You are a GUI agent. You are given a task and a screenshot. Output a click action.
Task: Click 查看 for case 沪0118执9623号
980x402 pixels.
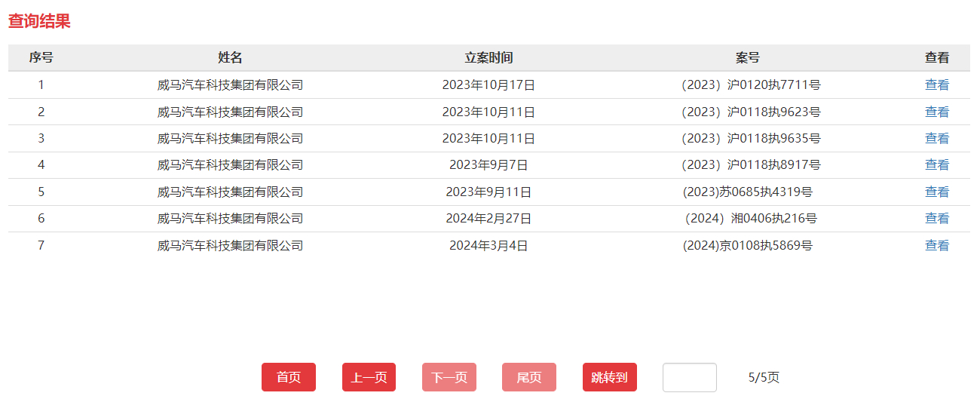936,112
